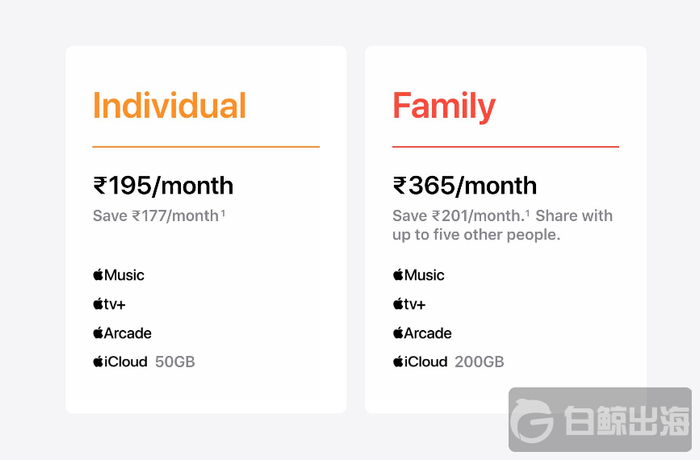
Task: Click Apple Music logo in Family plan
Action: [418, 275]
